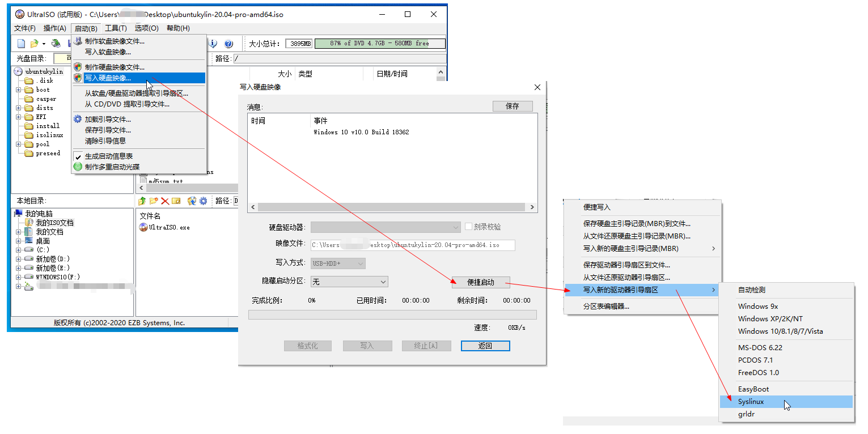
Task: Click the Open CD/DVD toolbar icon
Action: tap(56, 44)
